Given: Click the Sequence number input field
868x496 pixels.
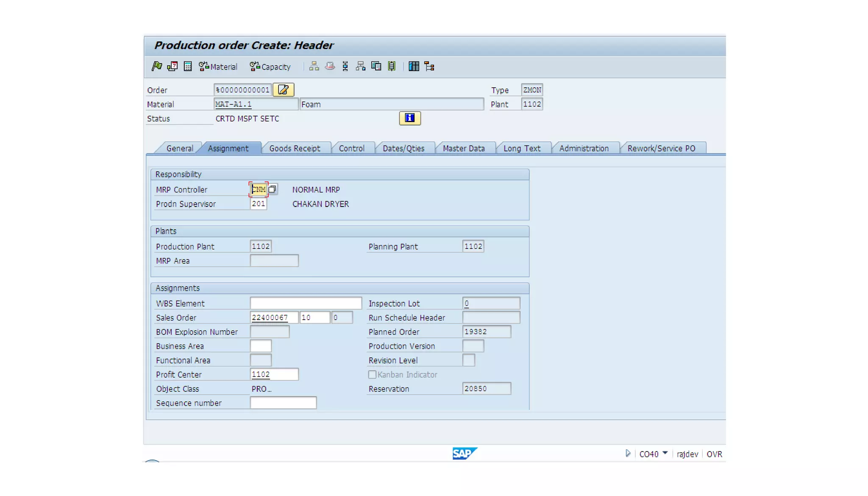Looking at the screenshot, I should [x=283, y=403].
